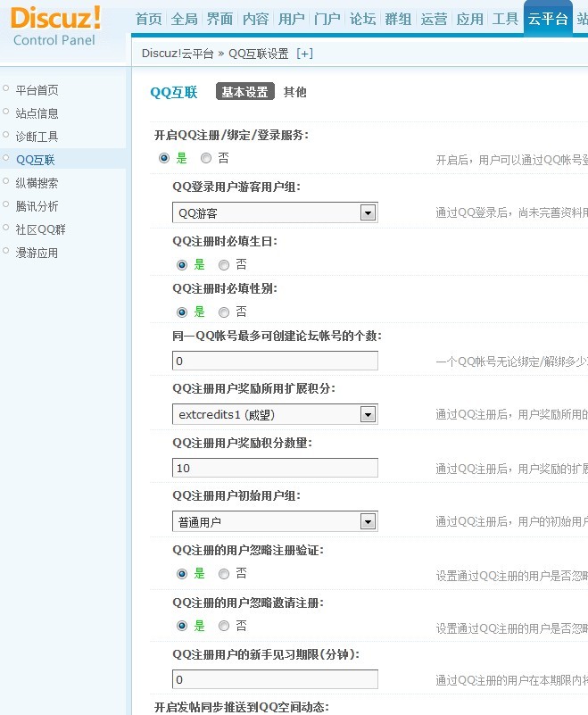The width and height of the screenshot is (588, 715).
Task: Open 社区QQ群 in sidebar
Action: coord(40,229)
